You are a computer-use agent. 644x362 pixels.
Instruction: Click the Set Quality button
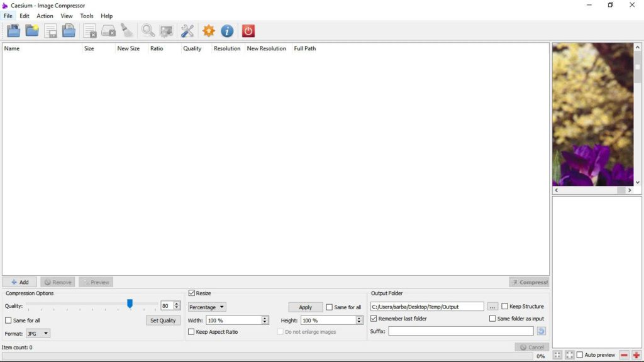point(163,320)
